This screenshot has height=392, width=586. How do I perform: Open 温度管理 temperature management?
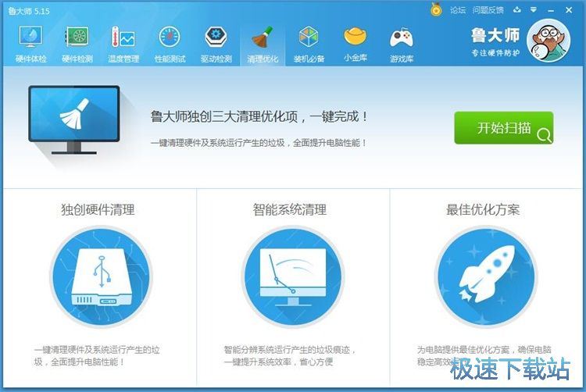point(123,44)
